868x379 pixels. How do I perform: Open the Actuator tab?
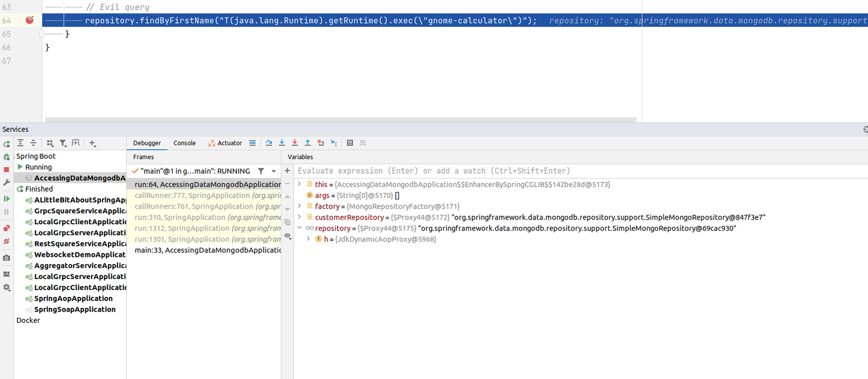[225, 143]
